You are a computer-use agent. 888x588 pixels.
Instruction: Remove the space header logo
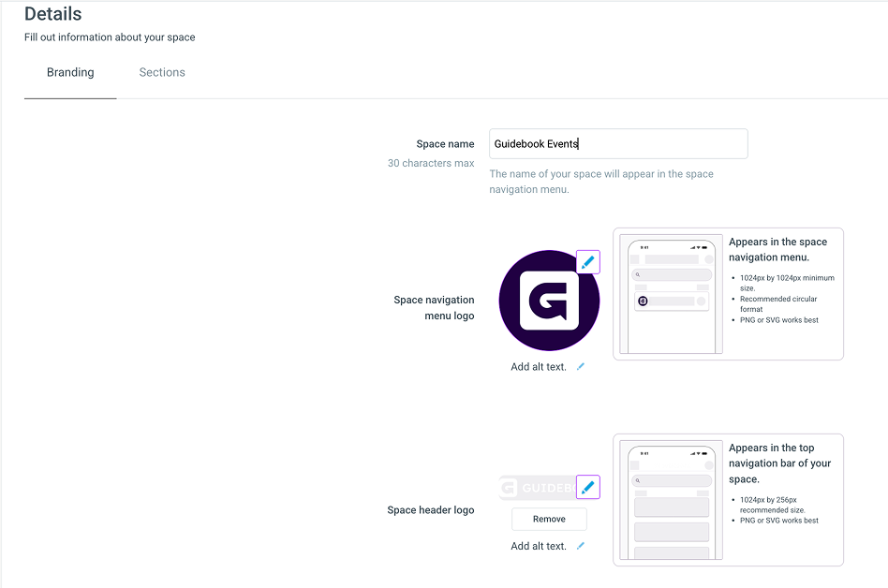(549, 519)
